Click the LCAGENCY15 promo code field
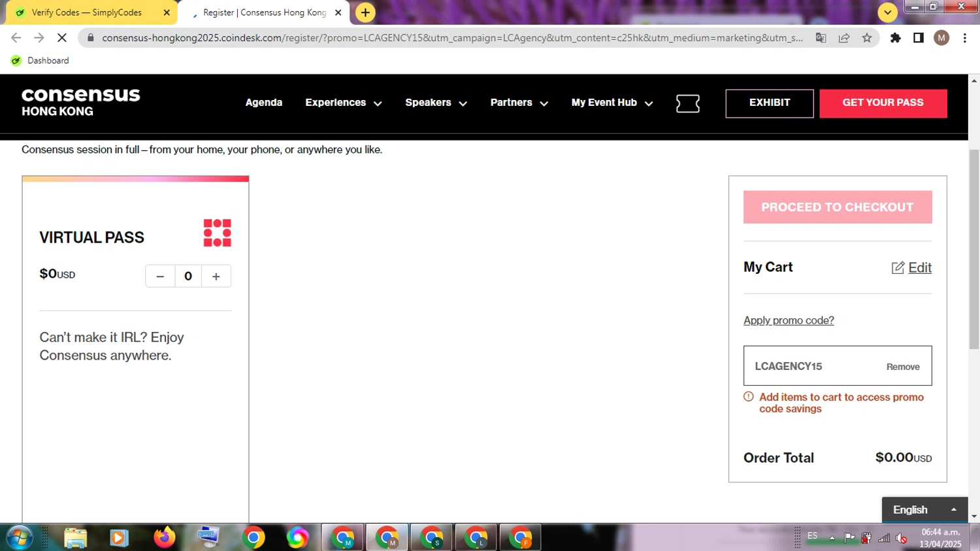The height and width of the screenshot is (551, 980). [838, 365]
